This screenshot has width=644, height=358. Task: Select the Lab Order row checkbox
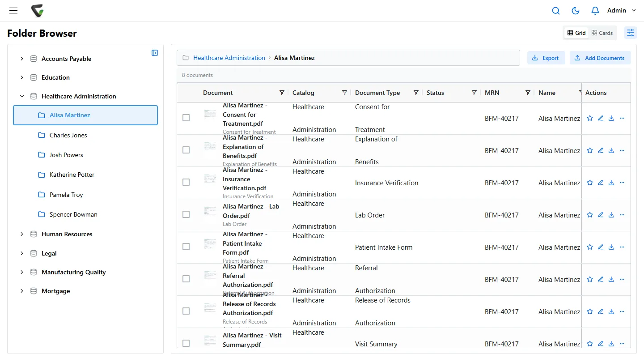pos(186,214)
